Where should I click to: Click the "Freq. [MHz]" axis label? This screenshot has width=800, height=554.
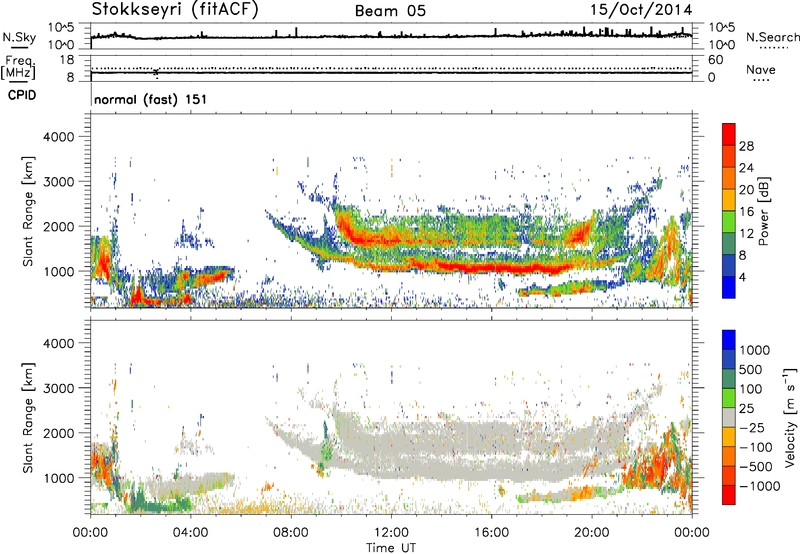[19, 67]
